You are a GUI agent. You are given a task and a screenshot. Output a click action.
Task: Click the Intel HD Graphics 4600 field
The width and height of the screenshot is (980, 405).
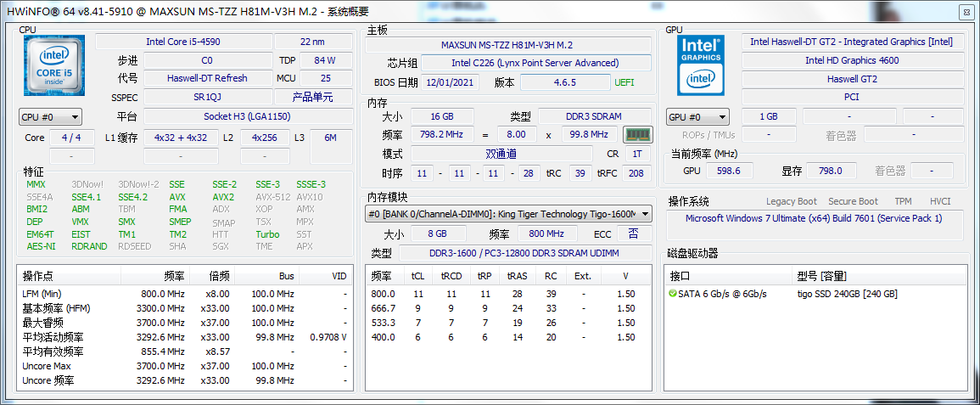point(851,60)
